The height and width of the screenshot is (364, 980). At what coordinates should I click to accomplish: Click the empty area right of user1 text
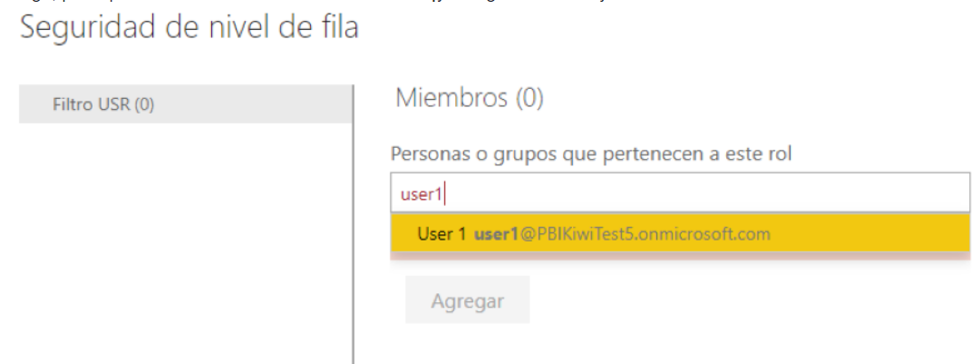(x=706, y=194)
